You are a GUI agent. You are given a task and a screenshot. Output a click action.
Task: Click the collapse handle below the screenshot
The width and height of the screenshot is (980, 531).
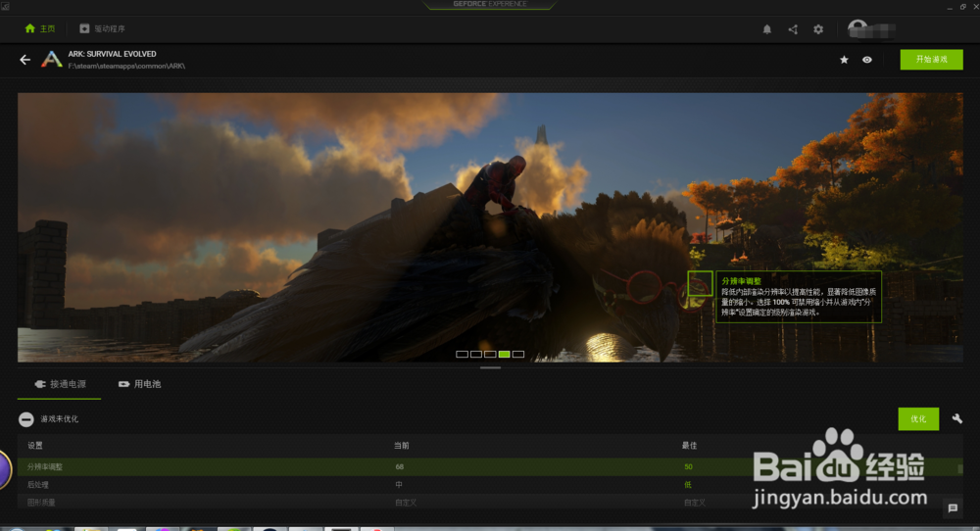pos(490,367)
